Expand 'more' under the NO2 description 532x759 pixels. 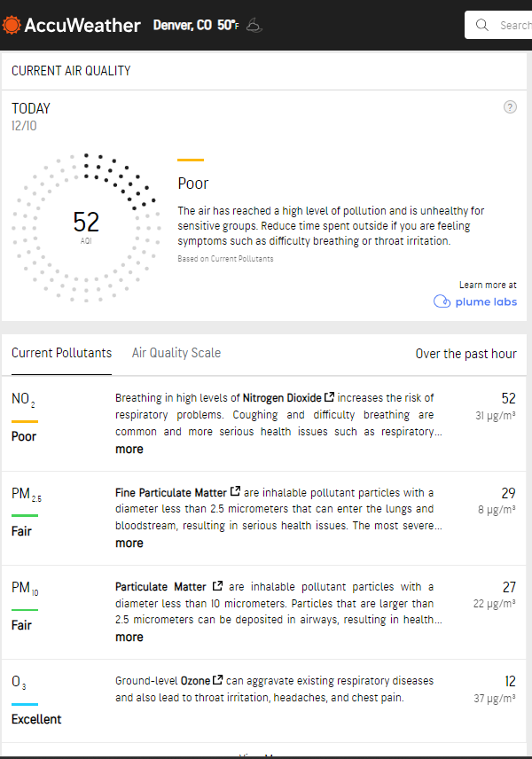129,449
